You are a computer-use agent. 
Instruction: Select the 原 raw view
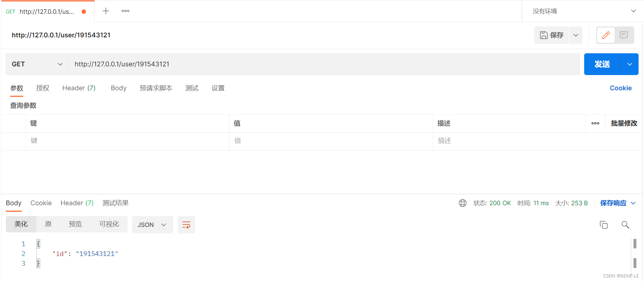(48, 224)
